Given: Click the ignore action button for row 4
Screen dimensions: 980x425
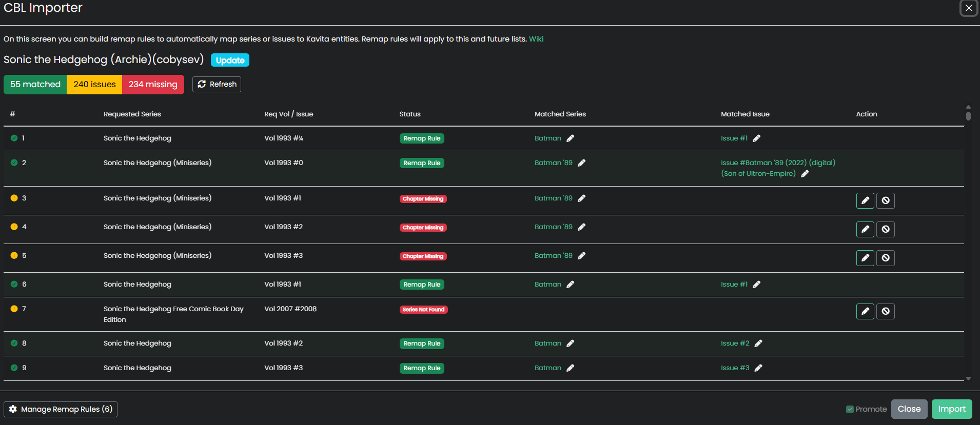Looking at the screenshot, I should point(886,229).
